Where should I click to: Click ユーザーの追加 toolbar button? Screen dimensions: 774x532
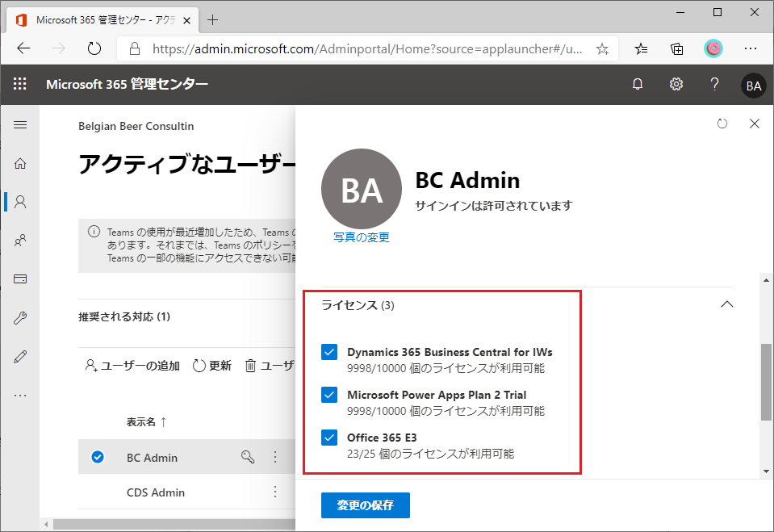(132, 366)
